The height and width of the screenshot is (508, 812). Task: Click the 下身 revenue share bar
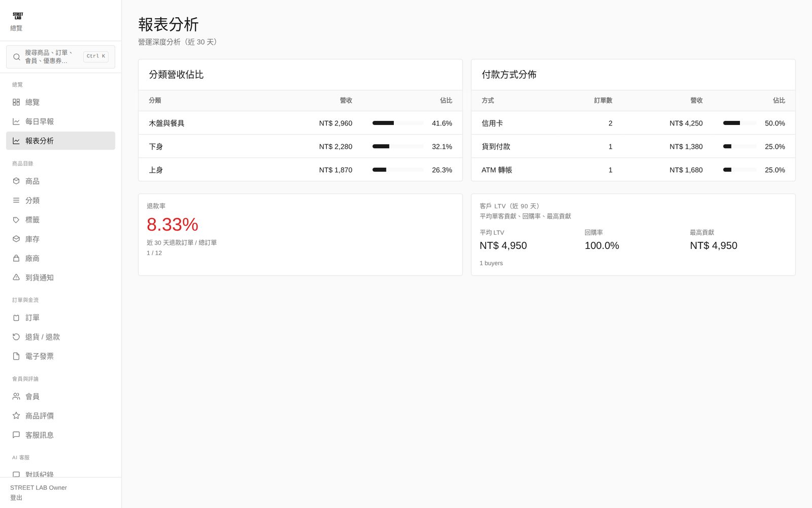pyautogui.click(x=398, y=146)
